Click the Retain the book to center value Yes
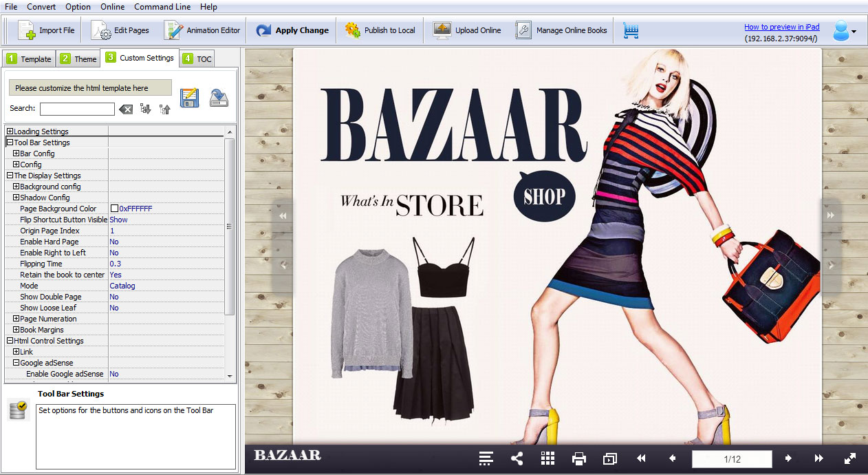Screen dimensions: 868x475 [x=116, y=275]
